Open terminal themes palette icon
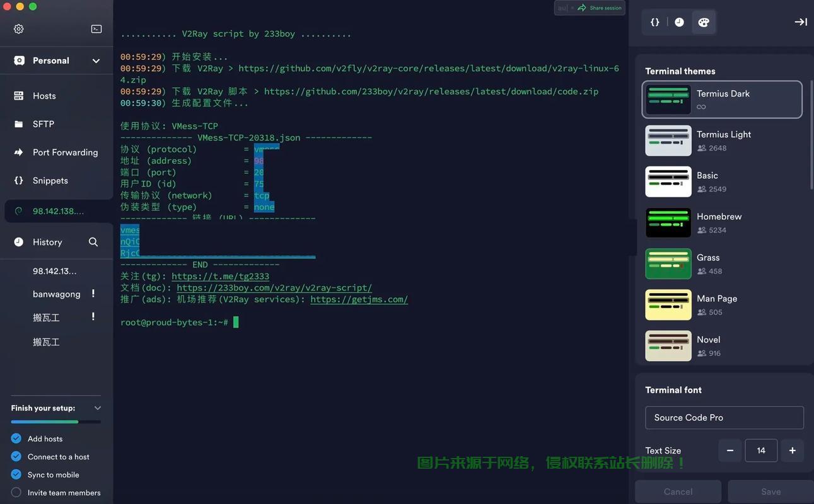 704,22
